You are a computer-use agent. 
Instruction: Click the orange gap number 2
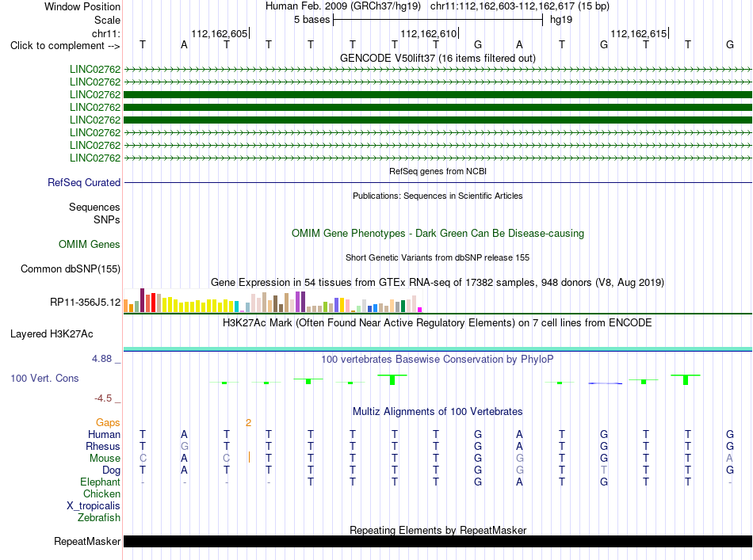[x=248, y=423]
